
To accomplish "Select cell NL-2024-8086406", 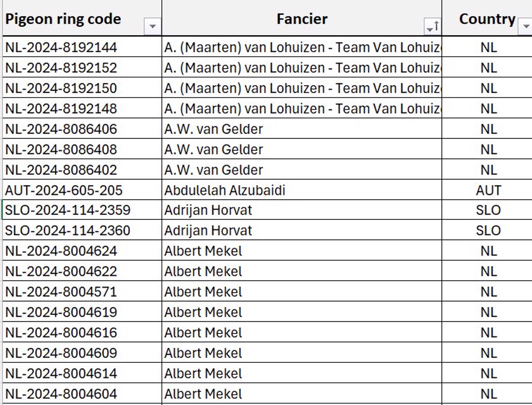I will pos(82,129).
